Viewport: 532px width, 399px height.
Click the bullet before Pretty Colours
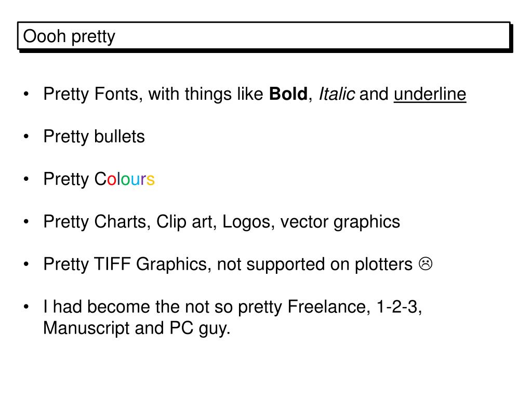pos(26,179)
